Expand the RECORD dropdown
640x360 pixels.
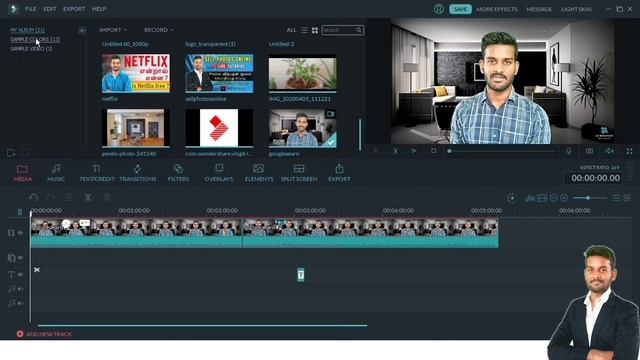(x=158, y=30)
